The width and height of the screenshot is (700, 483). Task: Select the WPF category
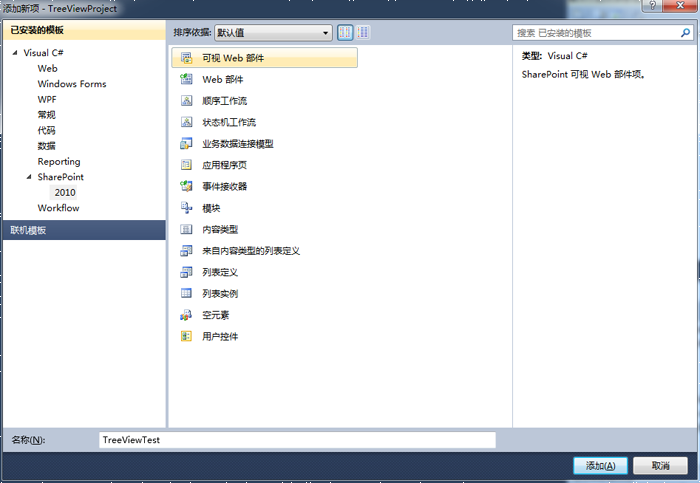(x=47, y=99)
